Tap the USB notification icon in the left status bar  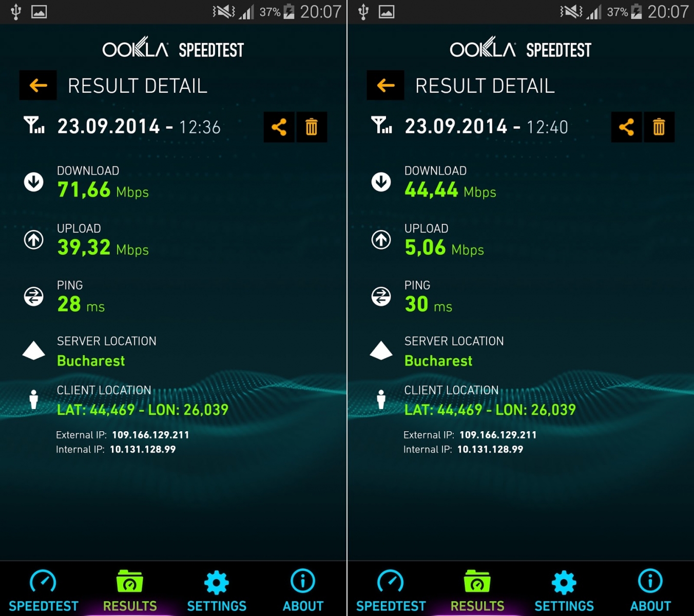coord(16,11)
